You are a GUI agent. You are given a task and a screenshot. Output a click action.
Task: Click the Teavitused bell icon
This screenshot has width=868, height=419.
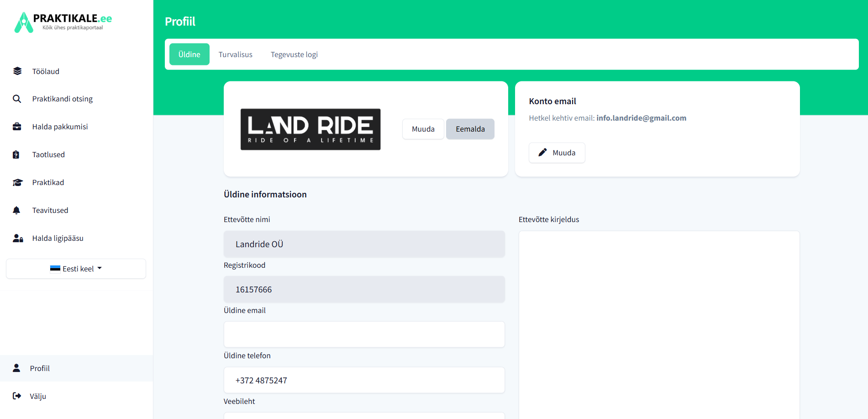[x=16, y=210]
